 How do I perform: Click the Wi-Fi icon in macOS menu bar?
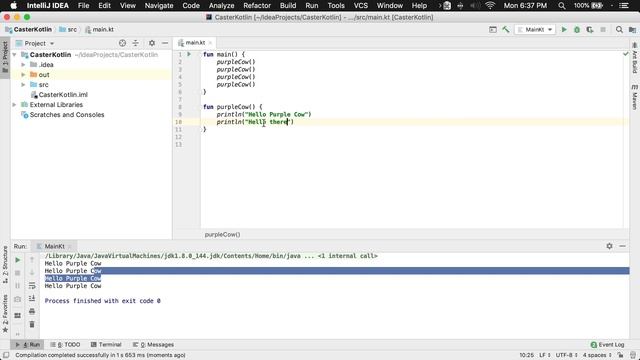click(490, 6)
